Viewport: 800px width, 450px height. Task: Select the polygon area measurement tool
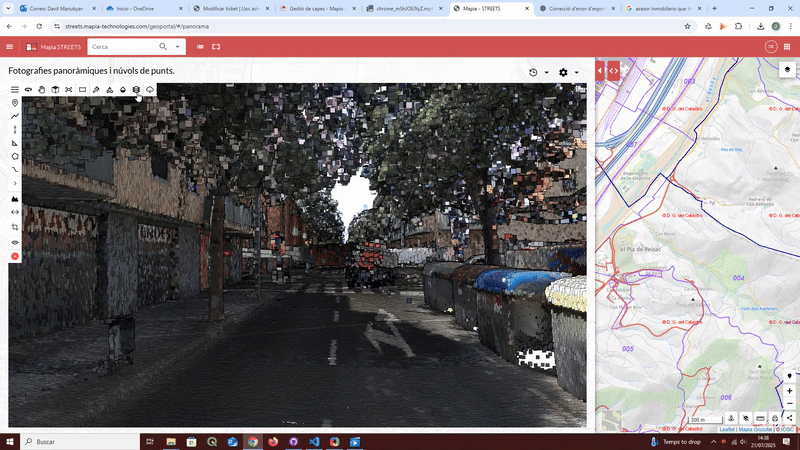pyautogui.click(x=15, y=157)
